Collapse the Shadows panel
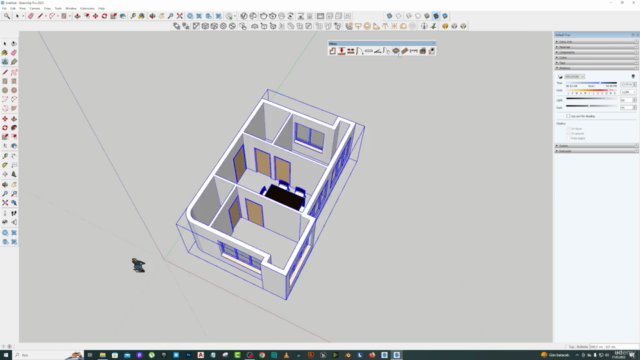Image resolution: width=640 pixels, height=360 pixels. pyautogui.click(x=596, y=68)
